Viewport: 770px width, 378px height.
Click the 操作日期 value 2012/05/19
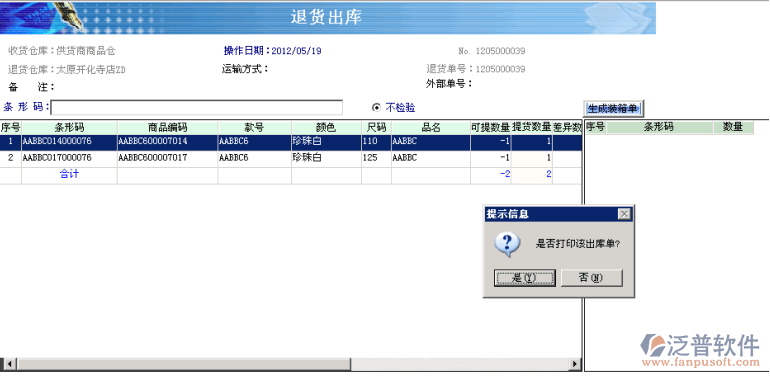tap(296, 51)
